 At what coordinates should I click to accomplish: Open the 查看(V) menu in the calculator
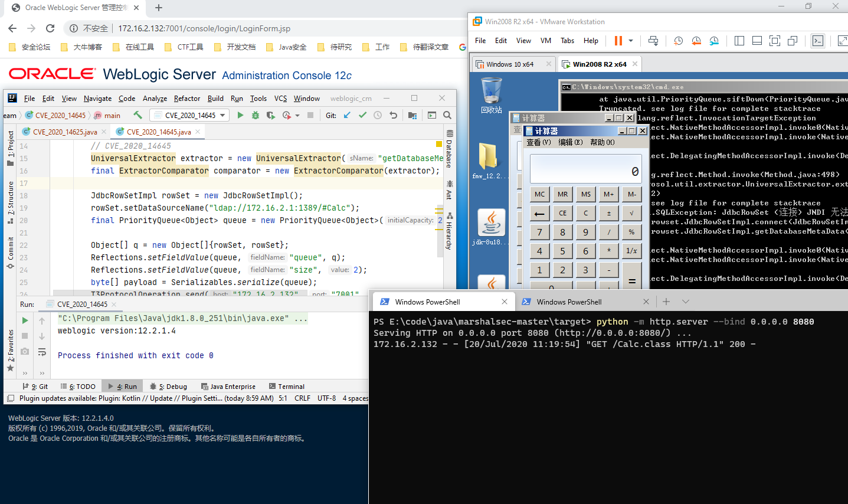(x=539, y=142)
